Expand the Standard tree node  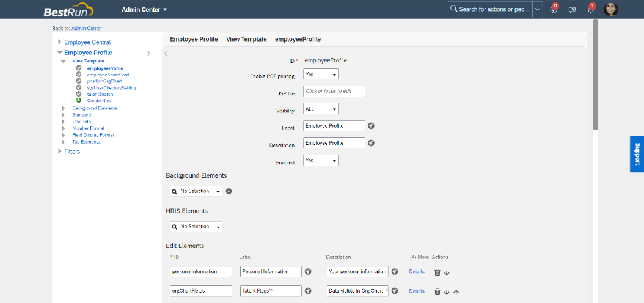[x=64, y=115]
